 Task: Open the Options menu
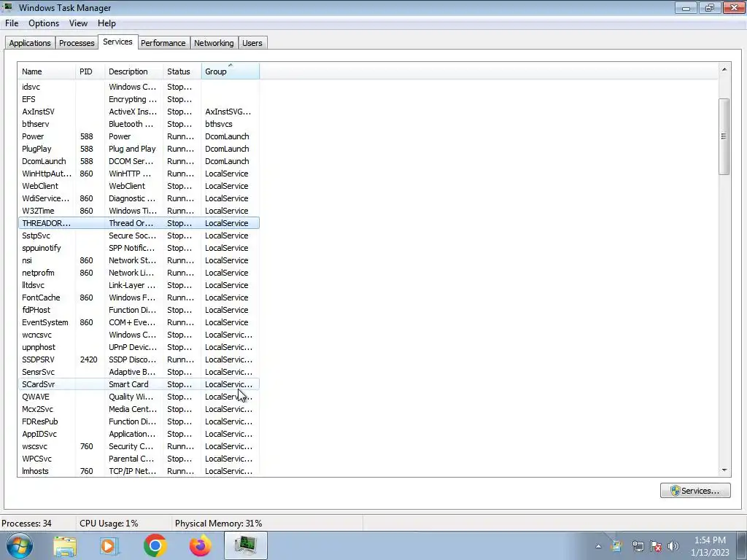click(44, 23)
